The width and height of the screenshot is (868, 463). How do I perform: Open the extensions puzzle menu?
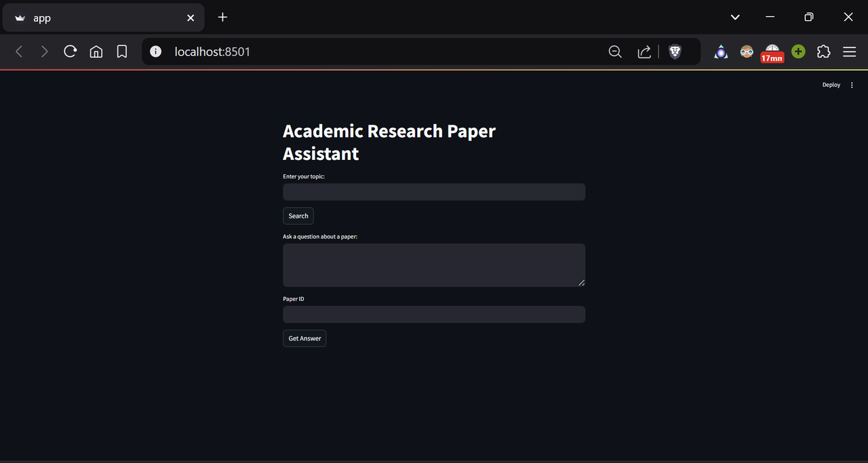[824, 52]
